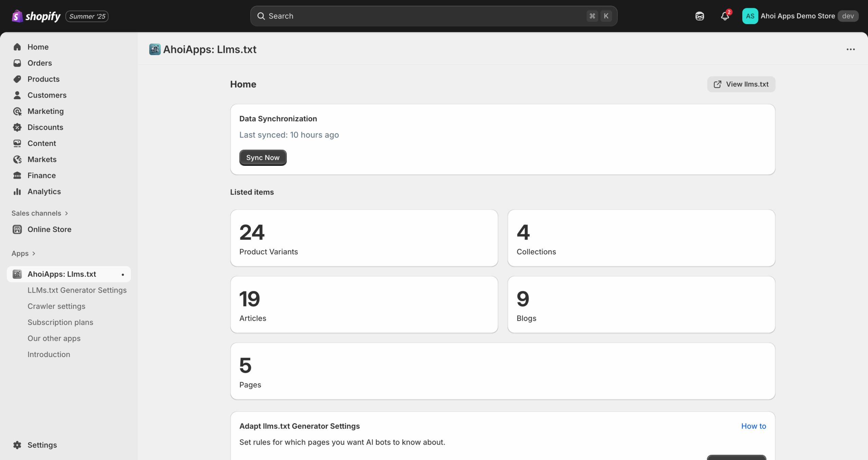Expand the Sales channels section
Screen dimensions: 868x460
(x=40, y=213)
